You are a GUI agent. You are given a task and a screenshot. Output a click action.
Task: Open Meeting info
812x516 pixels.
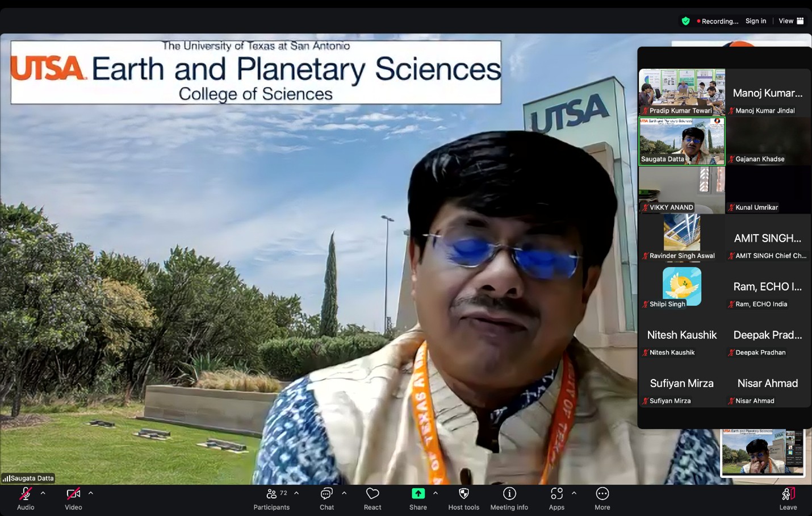(509, 498)
